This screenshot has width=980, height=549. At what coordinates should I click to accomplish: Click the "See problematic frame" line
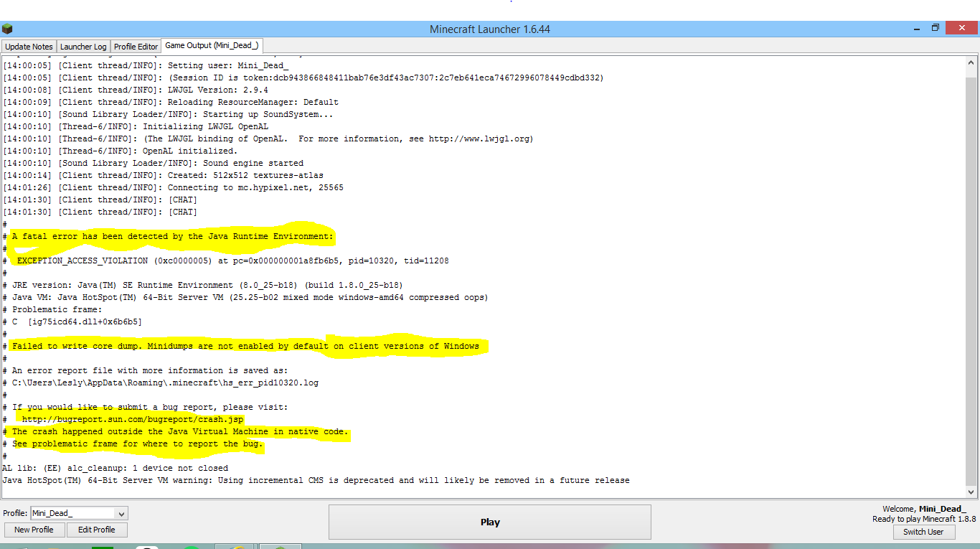133,444
